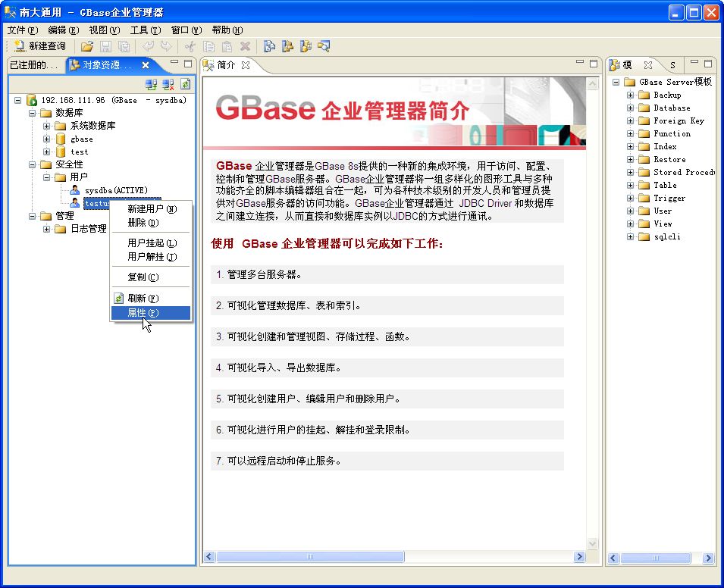Collapse the 管理 folder node
The height and width of the screenshot is (588, 724).
click(x=33, y=216)
